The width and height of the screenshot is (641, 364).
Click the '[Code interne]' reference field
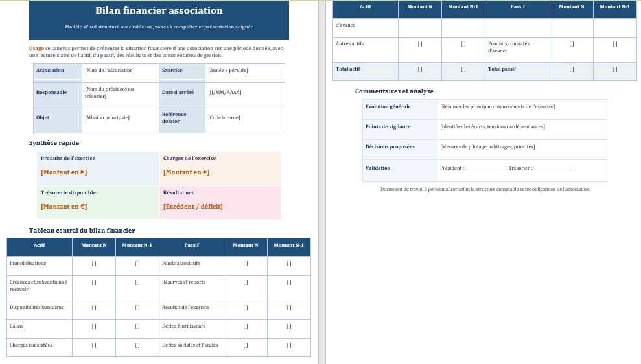point(224,118)
